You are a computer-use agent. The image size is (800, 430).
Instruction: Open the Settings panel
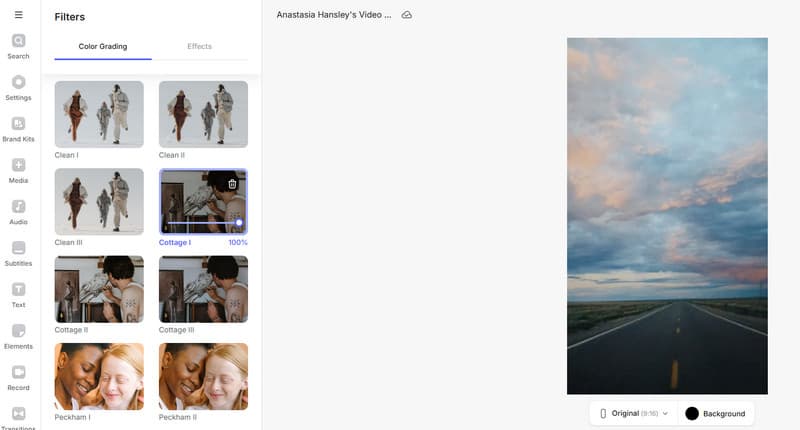[x=18, y=87]
